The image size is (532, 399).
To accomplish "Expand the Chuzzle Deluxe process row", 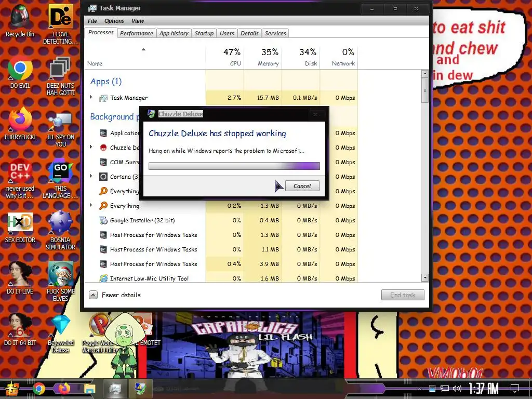I will (91, 147).
